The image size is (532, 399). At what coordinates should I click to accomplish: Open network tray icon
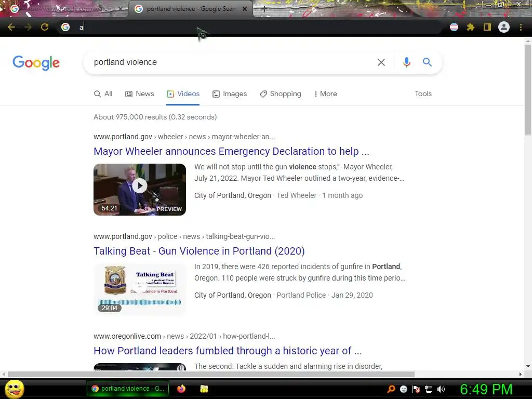point(429,389)
